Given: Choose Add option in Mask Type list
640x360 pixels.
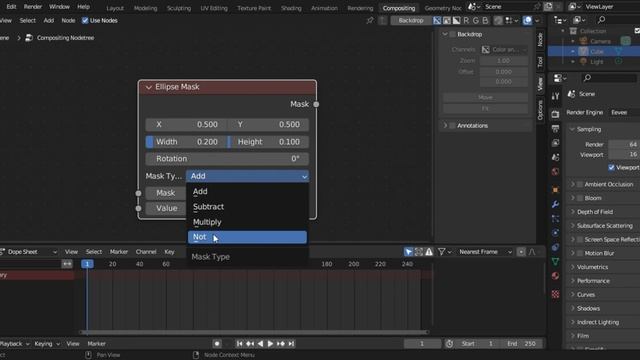Looking at the screenshot, I should click(x=247, y=191).
